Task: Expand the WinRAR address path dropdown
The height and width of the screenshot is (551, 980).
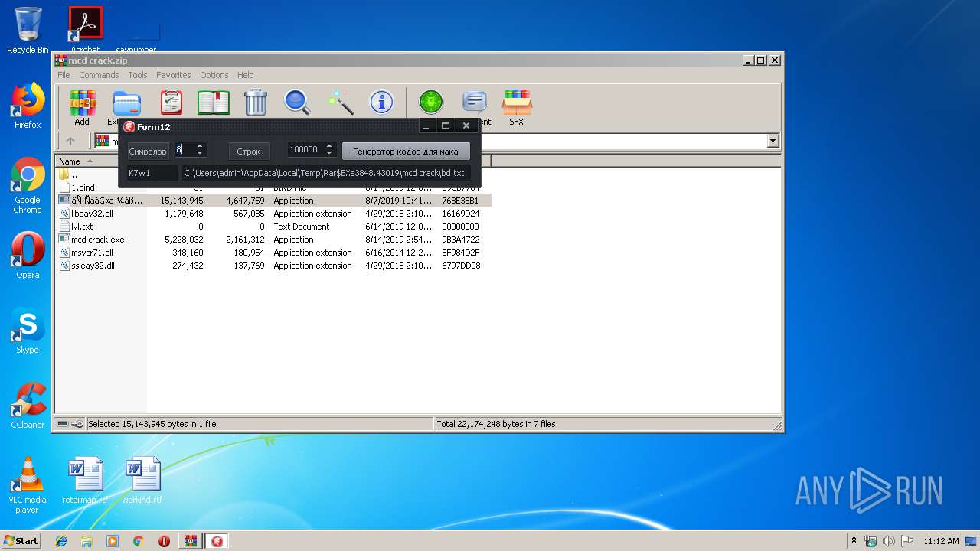Action: point(773,141)
